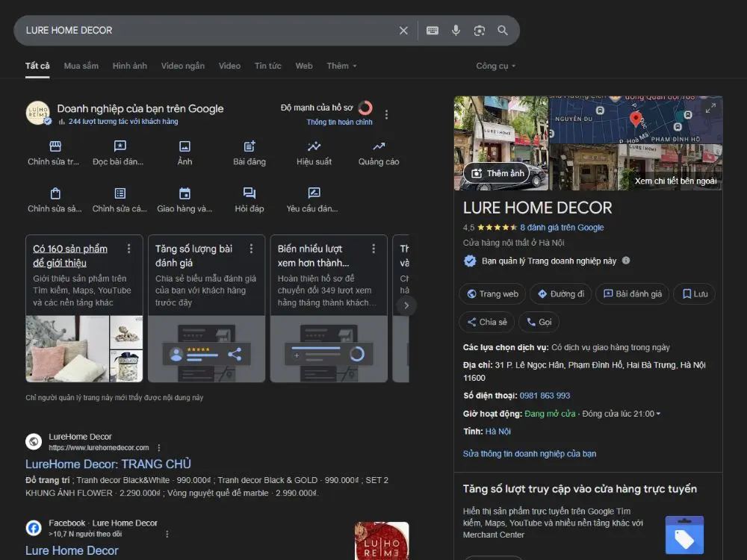This screenshot has height=560, width=747.
Task: Open Đọc bài đánh giá reviews icon
Action: click(120, 147)
